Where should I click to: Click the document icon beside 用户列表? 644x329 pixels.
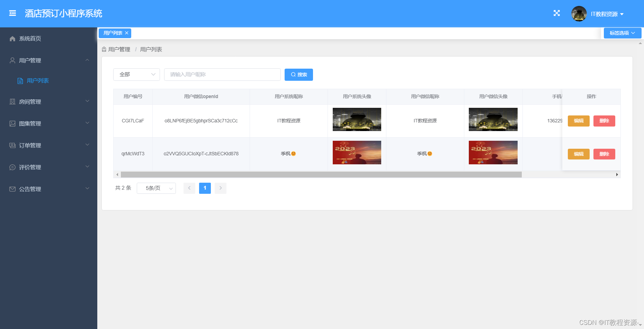pos(20,81)
